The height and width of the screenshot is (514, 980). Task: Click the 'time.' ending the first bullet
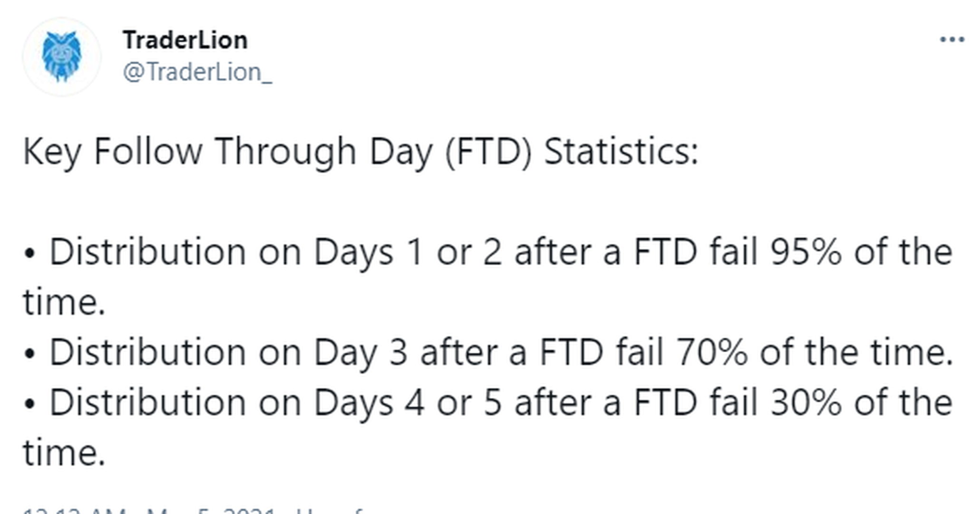point(64,302)
